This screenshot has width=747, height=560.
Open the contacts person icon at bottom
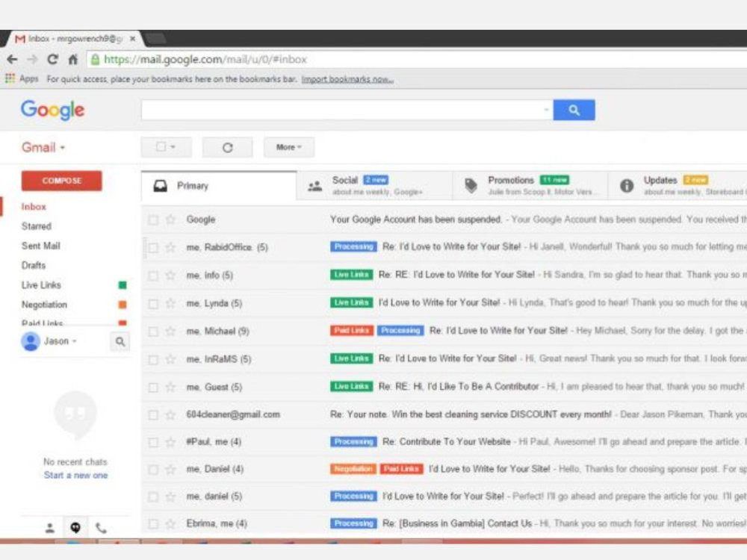49,528
